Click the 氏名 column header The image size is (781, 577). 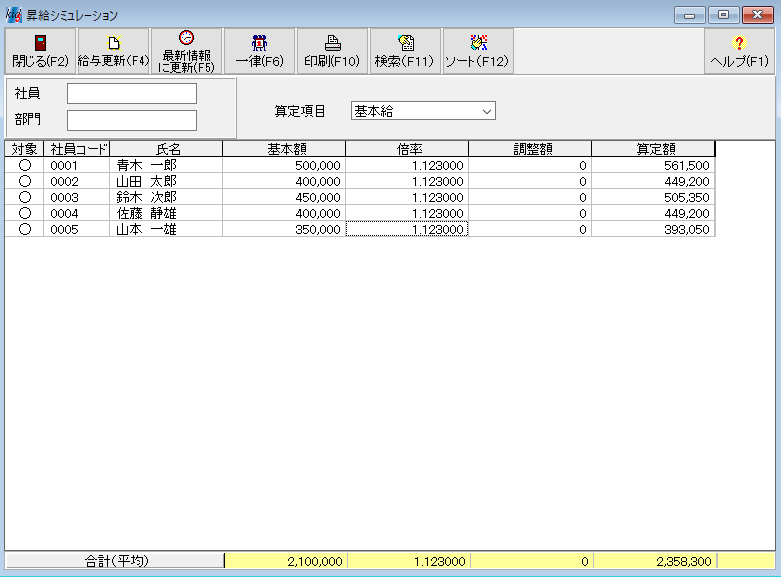click(166, 148)
